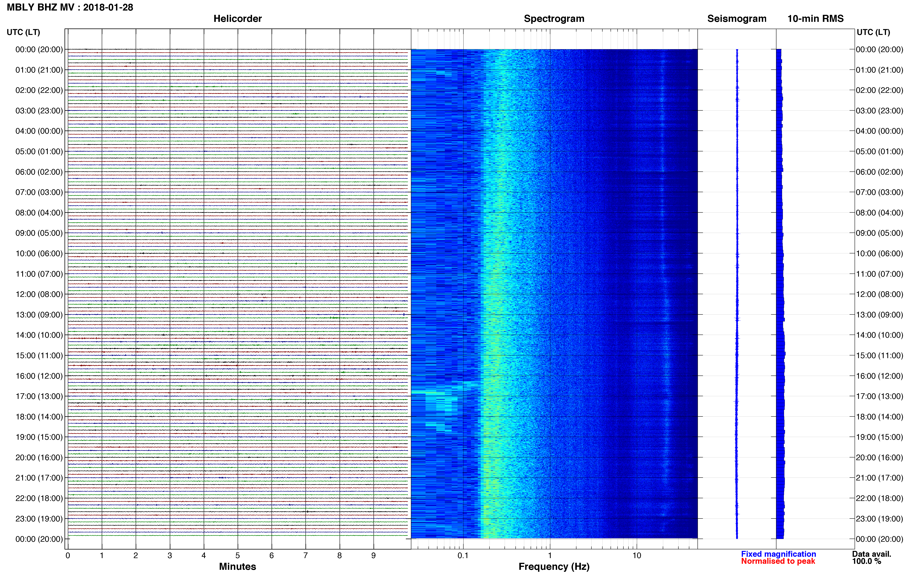Click the 'Helicorder' panel heading

(x=238, y=19)
